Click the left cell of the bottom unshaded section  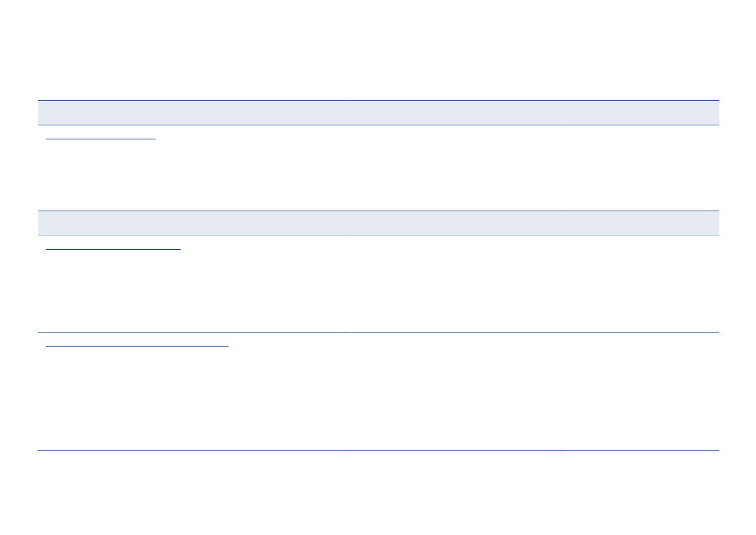coord(194,391)
